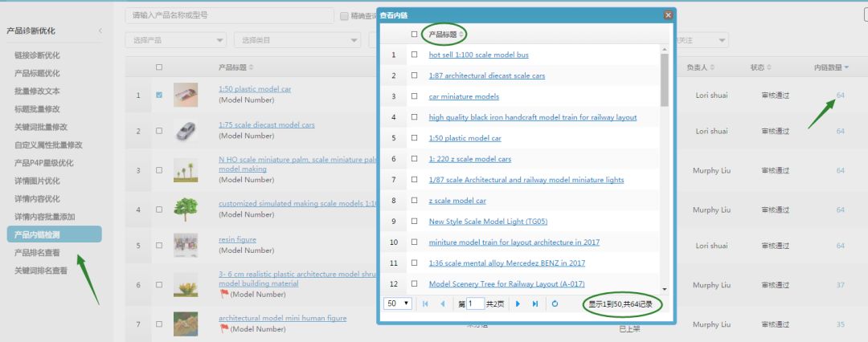
Task: Close the 查看内链 dialog
Action: tap(668, 14)
